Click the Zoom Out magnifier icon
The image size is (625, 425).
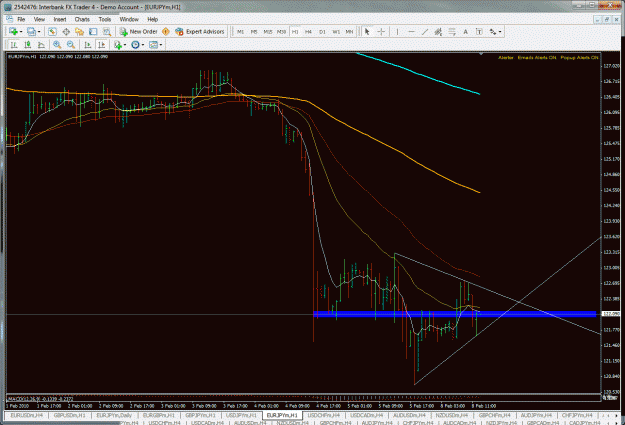point(71,45)
